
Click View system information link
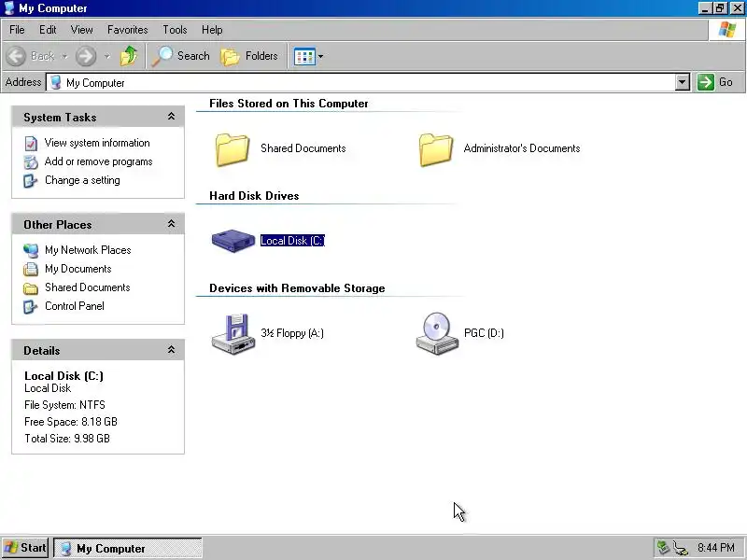[97, 143]
